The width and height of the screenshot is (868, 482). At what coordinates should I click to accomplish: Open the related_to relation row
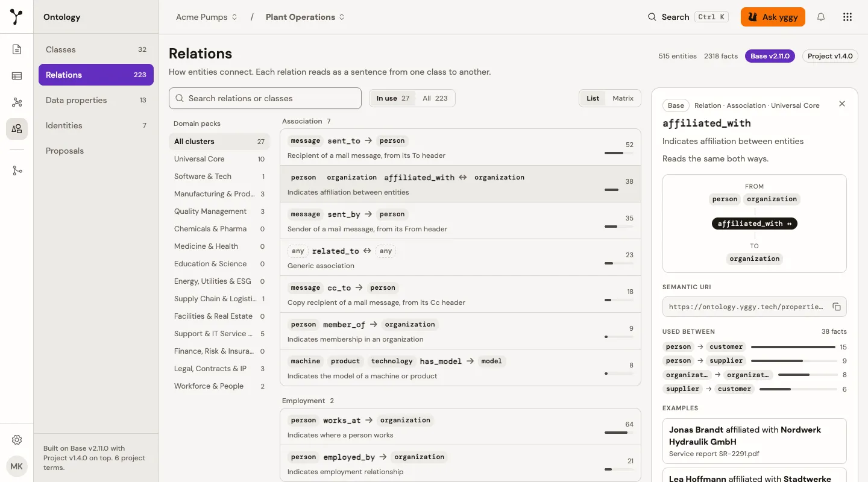[461, 257]
